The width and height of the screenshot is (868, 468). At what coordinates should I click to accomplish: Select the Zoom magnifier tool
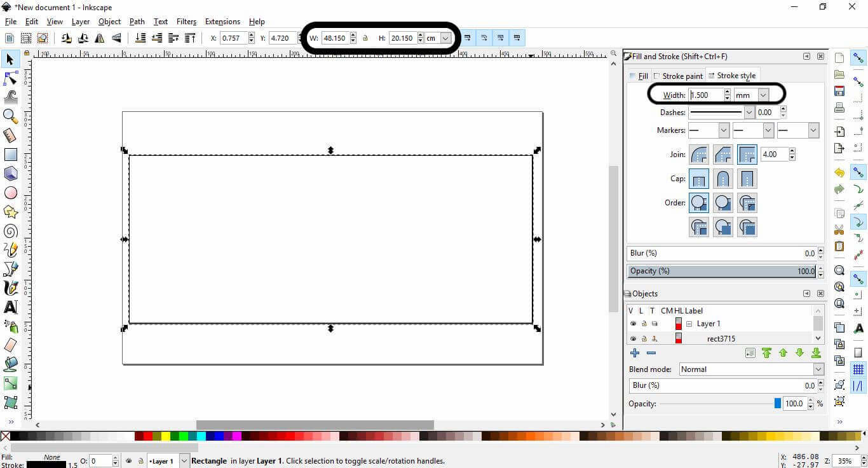pos(10,116)
